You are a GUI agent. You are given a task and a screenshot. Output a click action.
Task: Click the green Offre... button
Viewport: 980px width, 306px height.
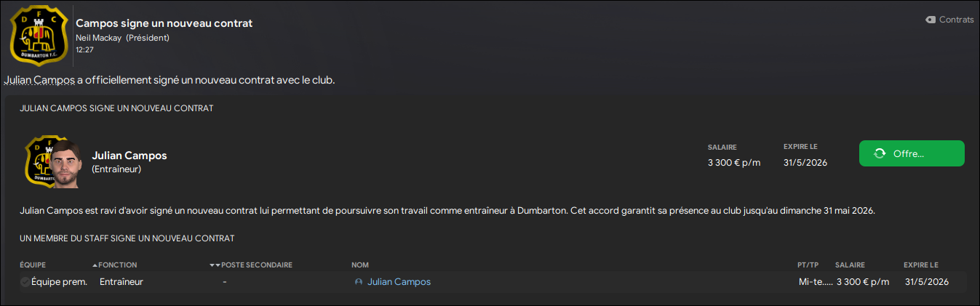912,153
